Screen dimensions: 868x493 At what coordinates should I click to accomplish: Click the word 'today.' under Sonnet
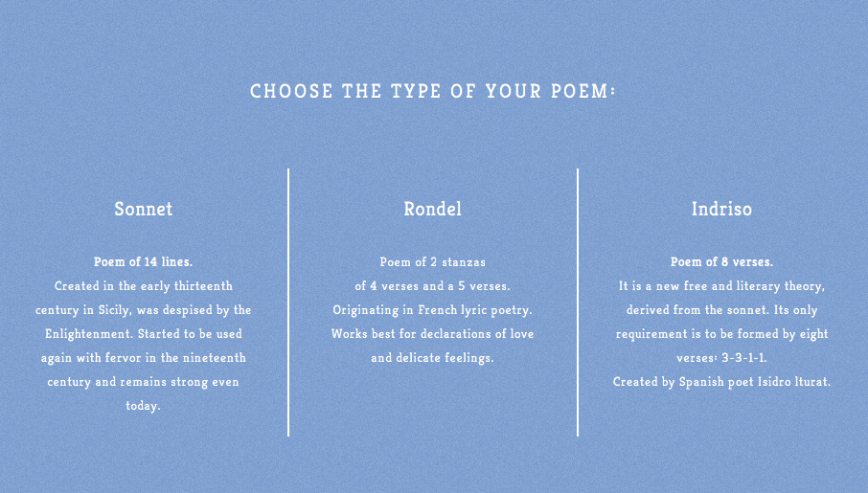(144, 406)
